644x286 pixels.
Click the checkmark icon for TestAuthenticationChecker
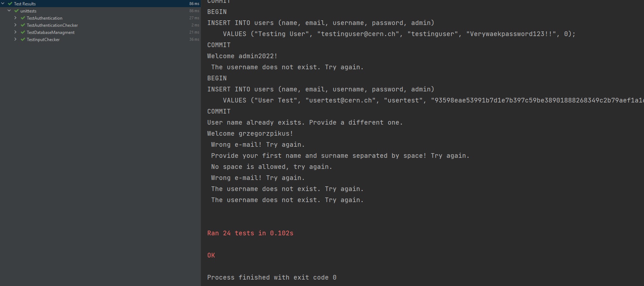click(x=22, y=25)
